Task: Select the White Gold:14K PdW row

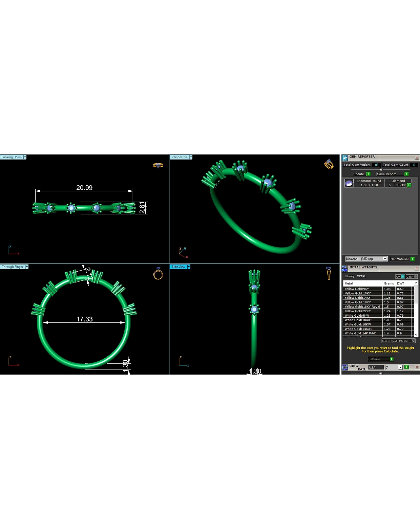Action: click(378, 333)
